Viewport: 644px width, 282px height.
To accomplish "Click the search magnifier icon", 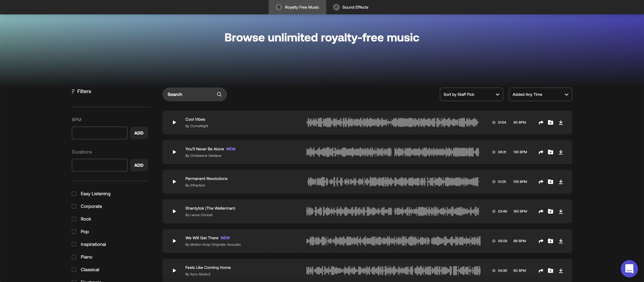I will [219, 94].
